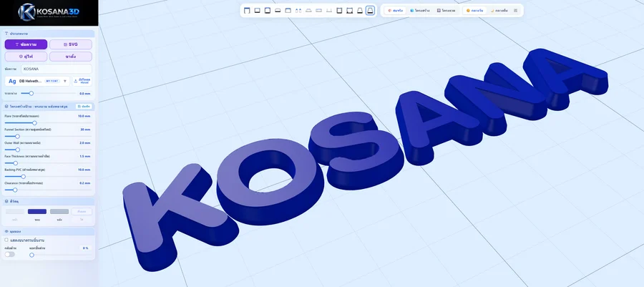Image resolution: width=644 pixels, height=287 pixels.
Task: Adjust the Funnel Section slider
Action: [48, 136]
